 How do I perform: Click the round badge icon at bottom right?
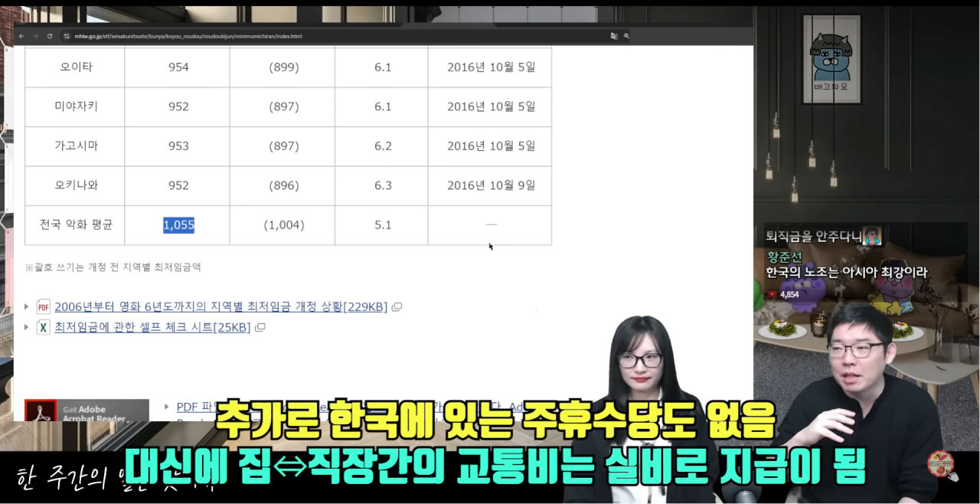(939, 464)
